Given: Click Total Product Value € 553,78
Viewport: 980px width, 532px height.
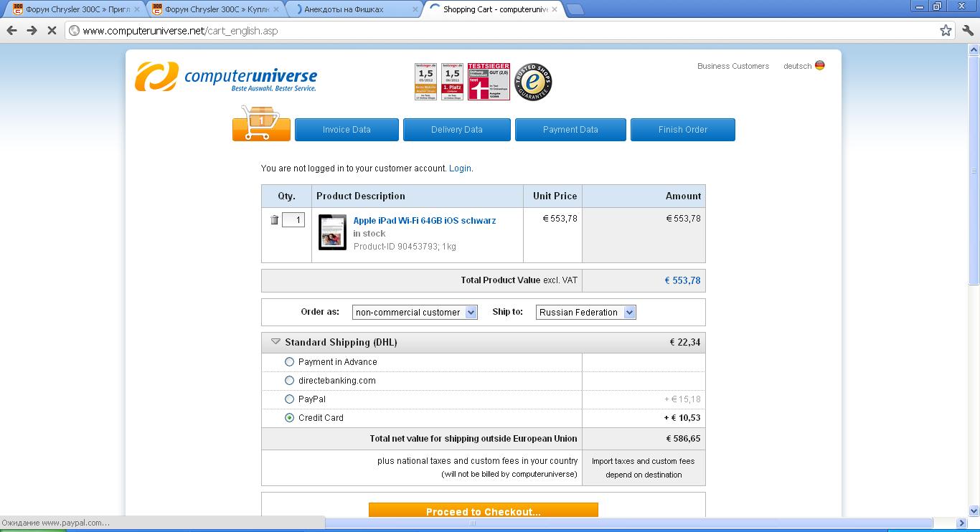Looking at the screenshot, I should 682,280.
